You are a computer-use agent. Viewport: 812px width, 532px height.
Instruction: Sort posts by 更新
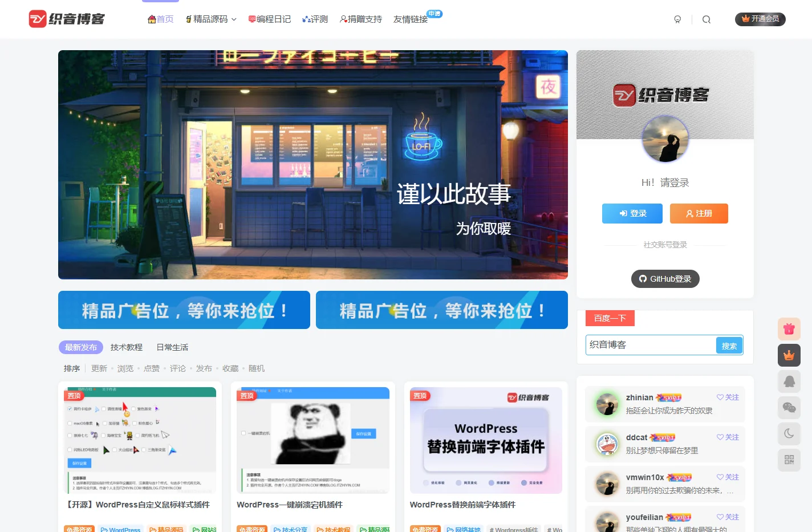click(x=99, y=368)
